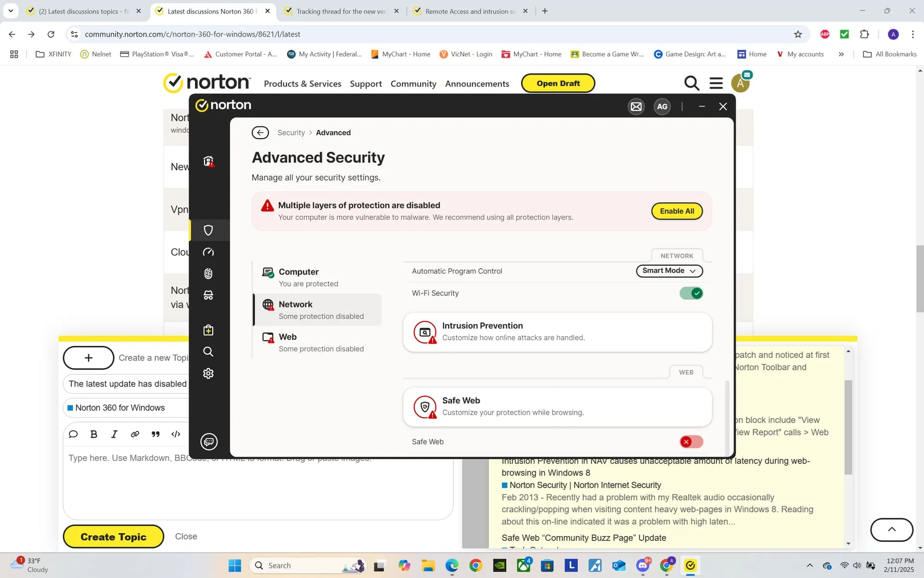Click the Norton panel vertical scrollbar
924x578 pixels.
(727, 417)
